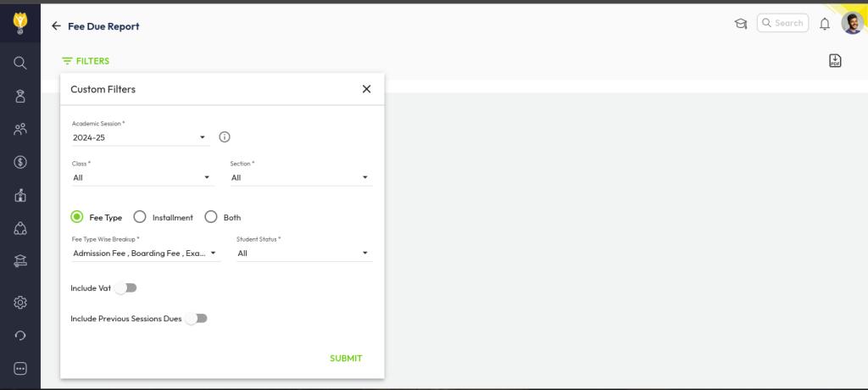Click the back arrow beside Fee Due Report

pyautogui.click(x=56, y=26)
